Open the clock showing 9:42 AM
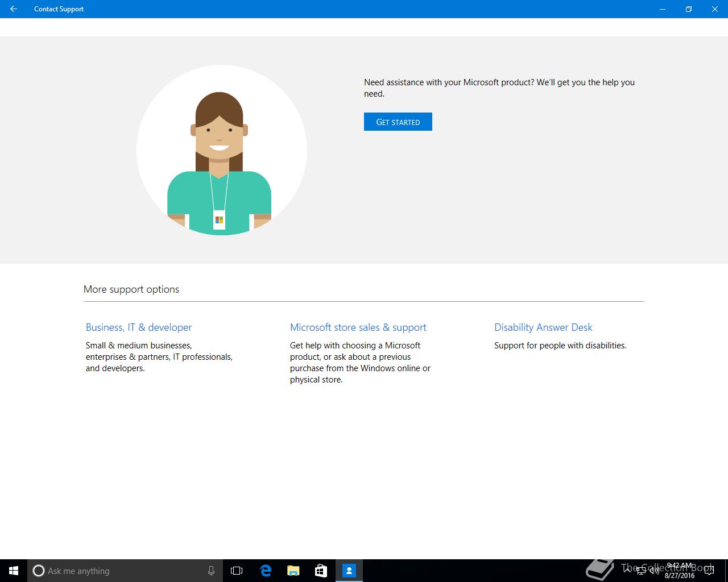Viewport: 728px width, 582px height. [679, 571]
